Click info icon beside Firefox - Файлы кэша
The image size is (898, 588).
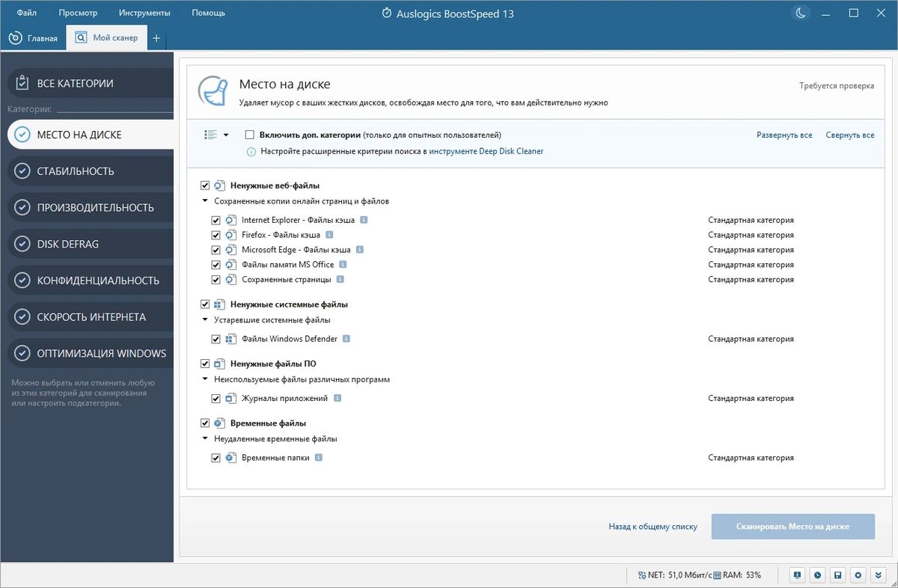(x=329, y=235)
